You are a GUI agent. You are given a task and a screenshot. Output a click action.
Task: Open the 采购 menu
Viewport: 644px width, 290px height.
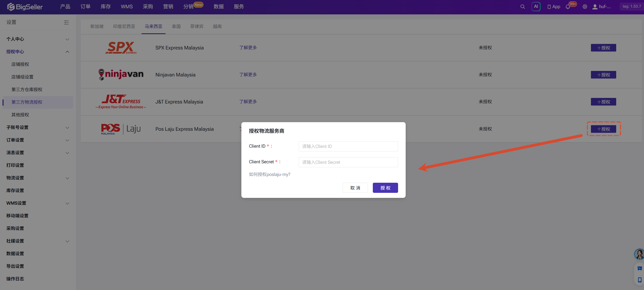(148, 7)
